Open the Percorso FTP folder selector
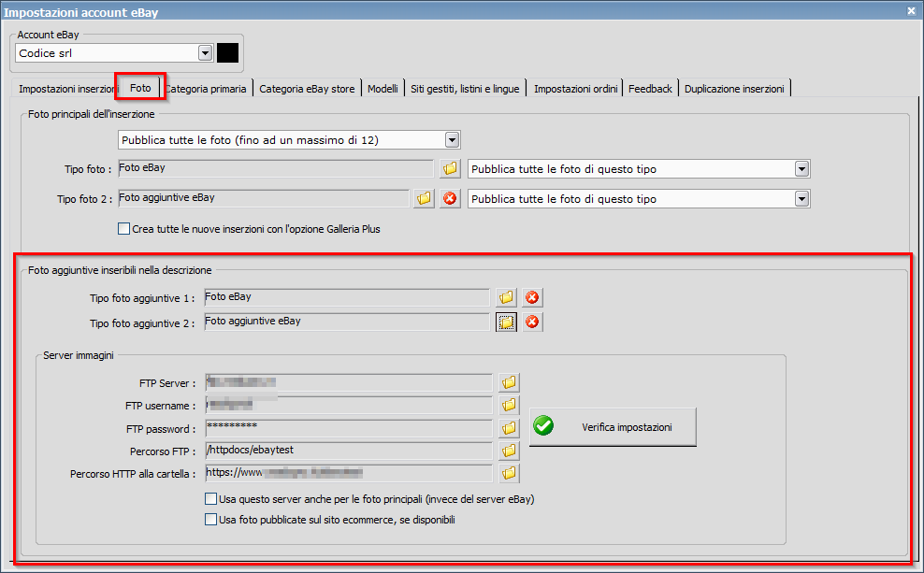The height and width of the screenshot is (573, 924). tap(509, 450)
